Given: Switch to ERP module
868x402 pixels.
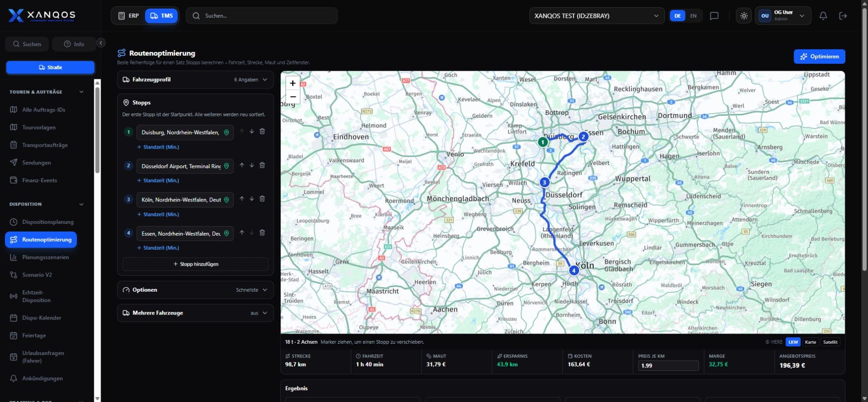Looking at the screenshot, I should pos(129,16).
